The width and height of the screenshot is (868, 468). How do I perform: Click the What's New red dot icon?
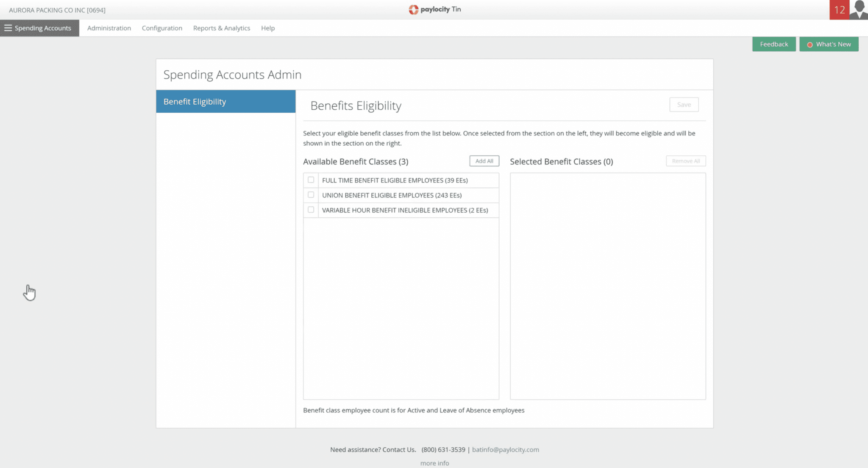coord(810,44)
